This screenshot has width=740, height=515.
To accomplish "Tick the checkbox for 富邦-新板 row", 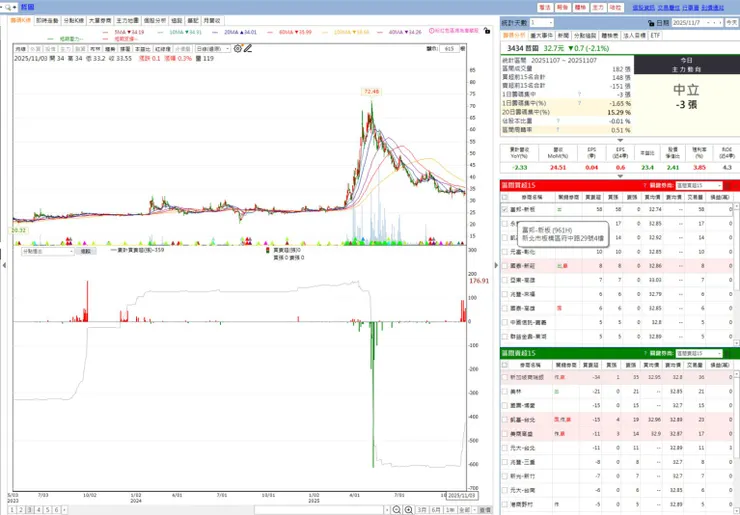I will point(505,209).
